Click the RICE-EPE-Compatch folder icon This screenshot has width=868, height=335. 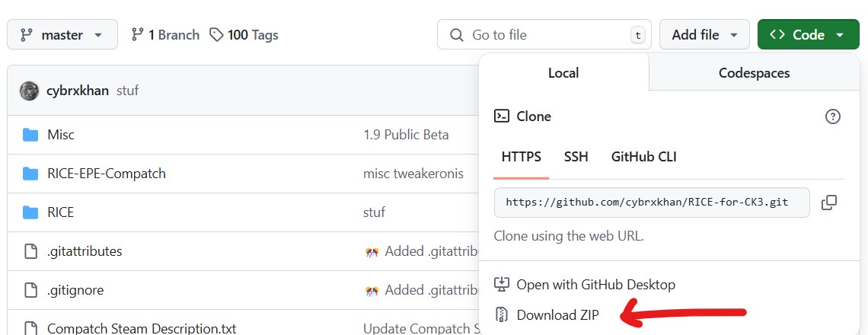click(30, 174)
